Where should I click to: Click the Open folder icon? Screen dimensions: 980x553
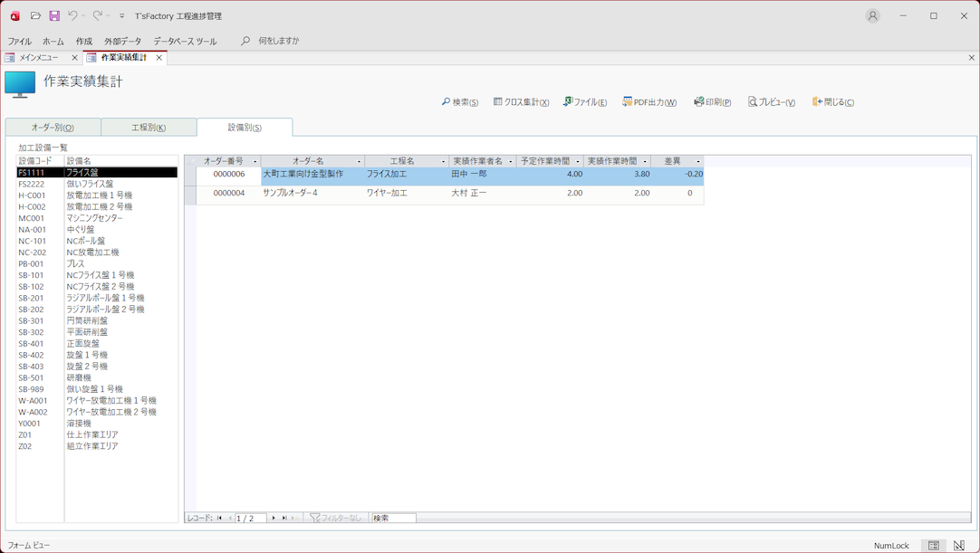click(35, 15)
